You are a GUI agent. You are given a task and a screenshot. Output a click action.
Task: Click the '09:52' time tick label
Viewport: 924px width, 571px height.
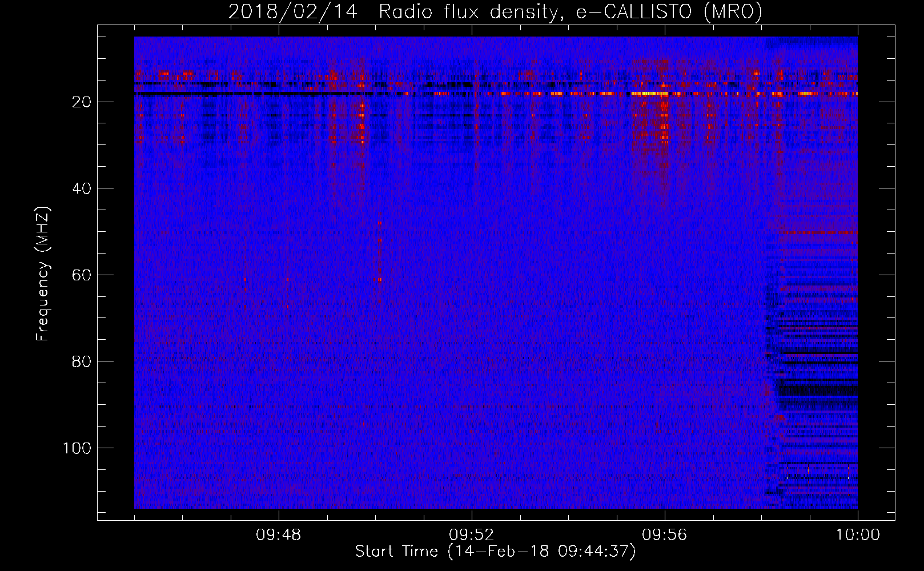point(471,535)
